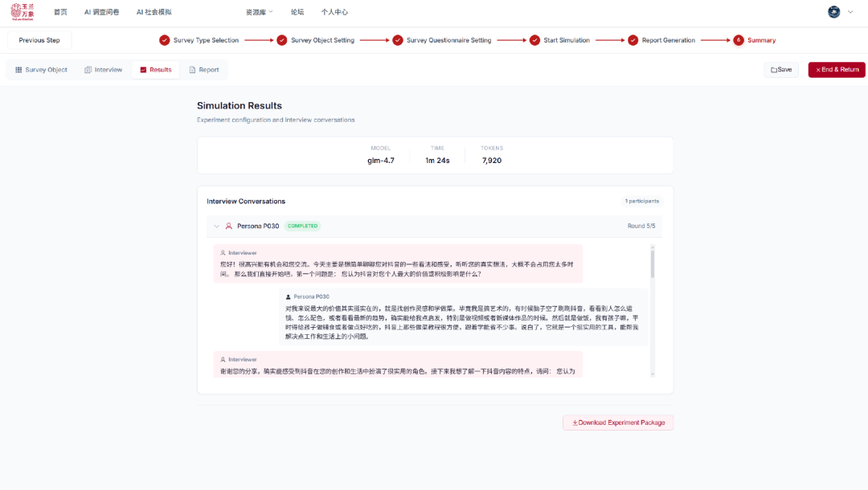Click Download Experiment Package button
Viewport: 868px width, 490px height.
point(618,423)
